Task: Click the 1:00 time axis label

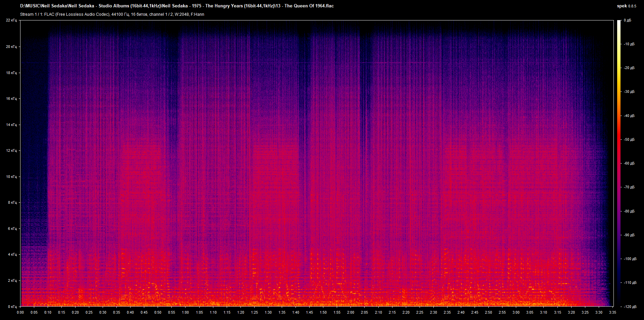Action: tap(185, 312)
